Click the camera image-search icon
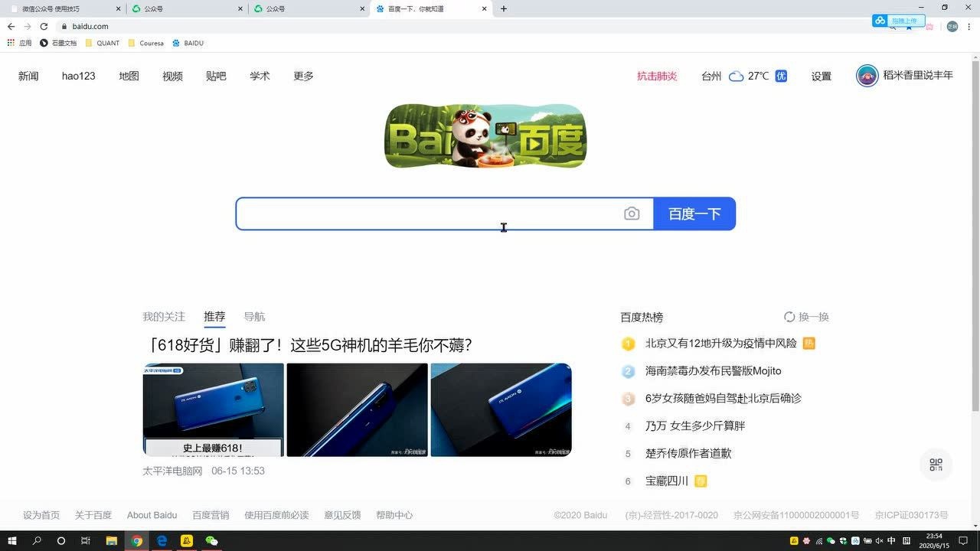The height and width of the screenshot is (551, 980). click(x=632, y=214)
